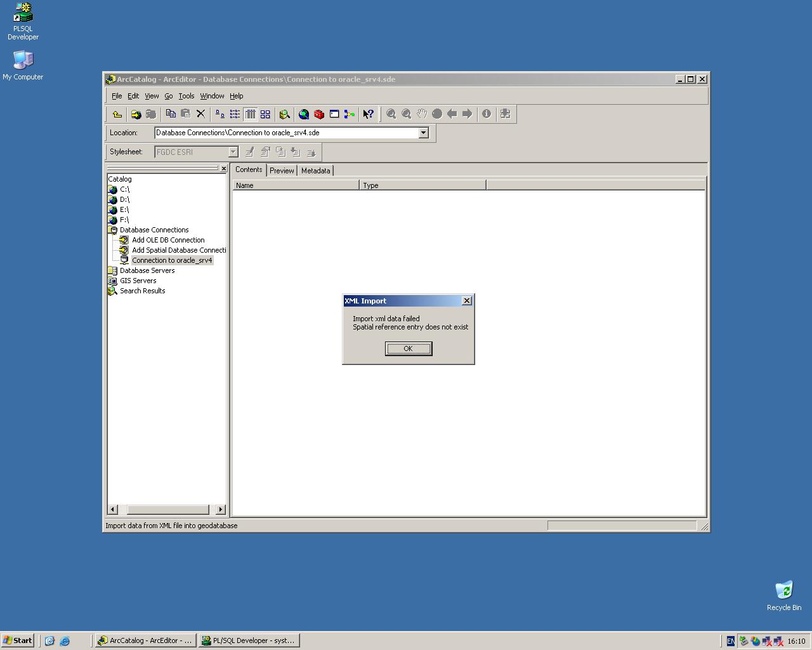Screen dimensions: 812x650
Task: Click the Go Back arrow icon
Action: (452, 114)
